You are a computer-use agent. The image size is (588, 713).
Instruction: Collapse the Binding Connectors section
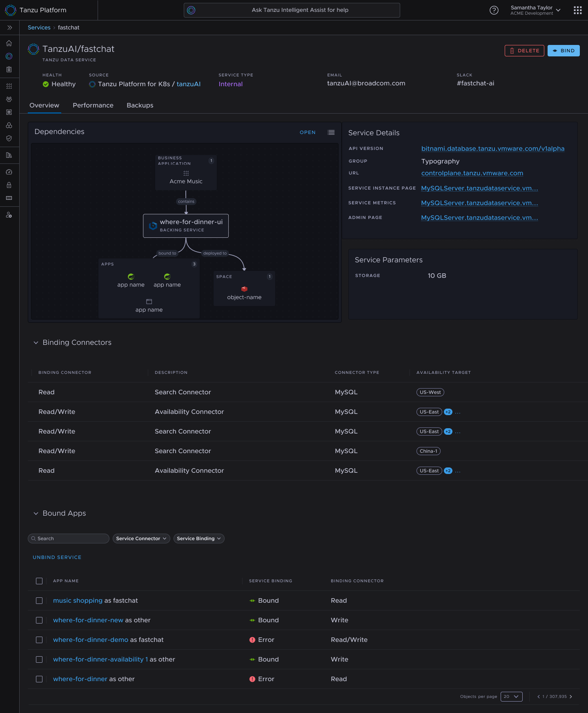point(36,343)
